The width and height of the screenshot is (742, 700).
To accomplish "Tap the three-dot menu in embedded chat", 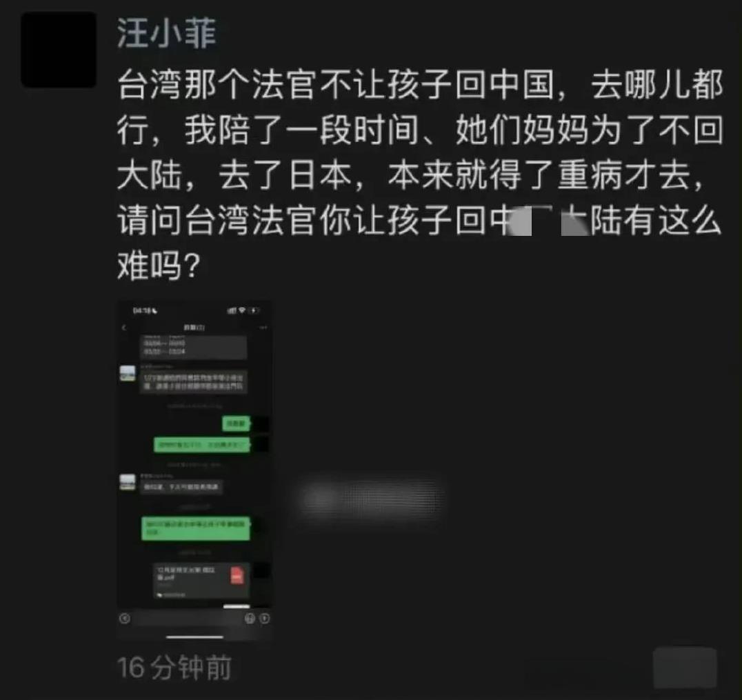I will [x=263, y=328].
